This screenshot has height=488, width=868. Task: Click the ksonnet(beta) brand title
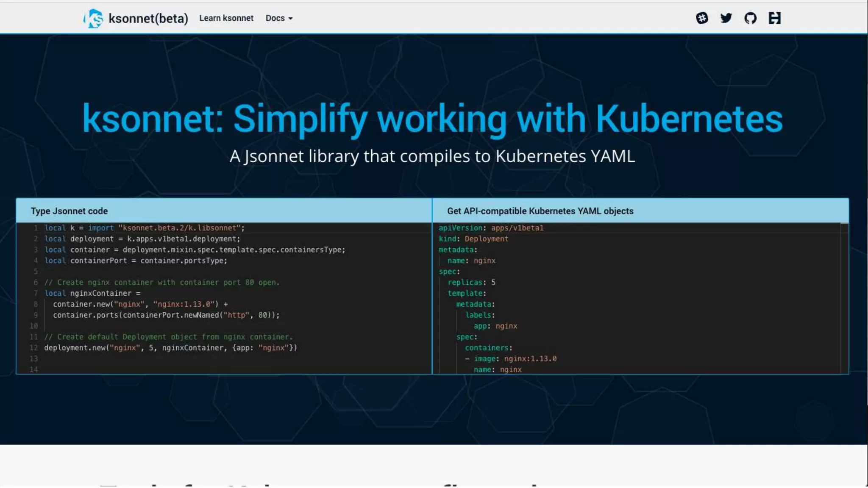pos(148,19)
